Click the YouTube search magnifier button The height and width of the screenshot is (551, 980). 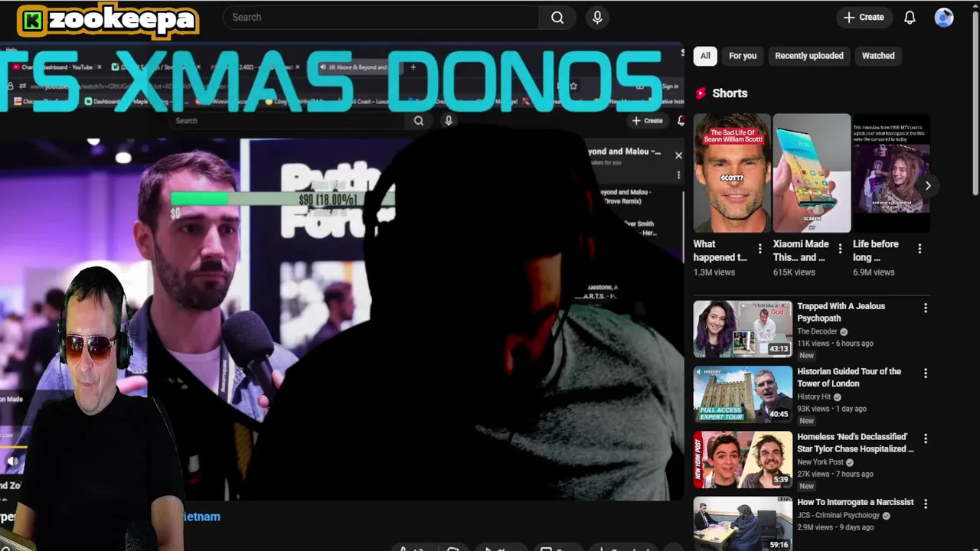(557, 18)
